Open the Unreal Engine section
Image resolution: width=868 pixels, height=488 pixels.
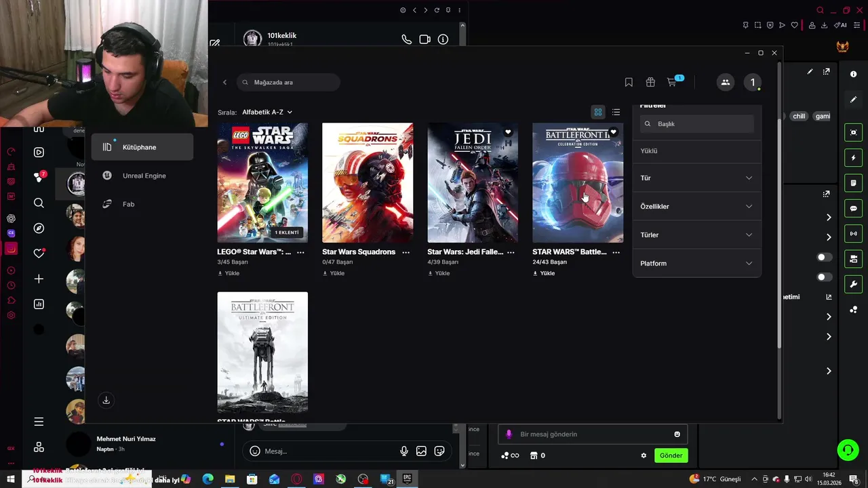[x=142, y=176]
